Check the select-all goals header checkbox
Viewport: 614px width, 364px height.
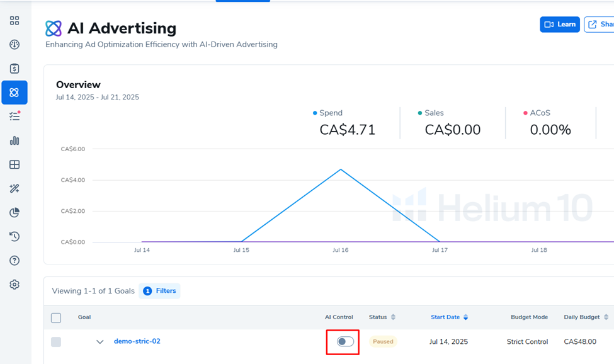click(56, 318)
